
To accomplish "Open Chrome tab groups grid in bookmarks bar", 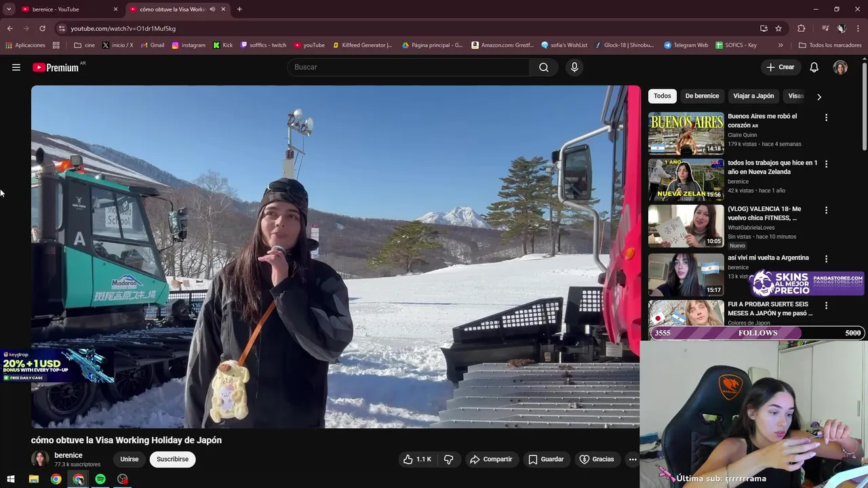I will tap(56, 45).
